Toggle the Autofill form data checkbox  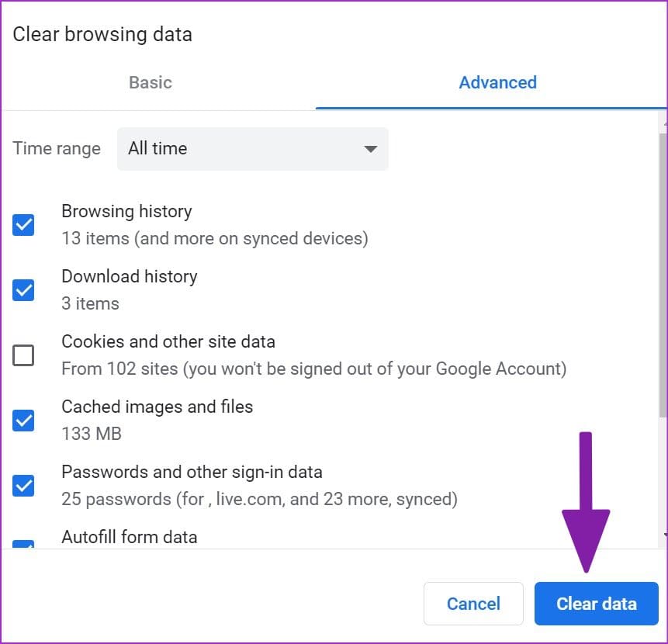[23, 544]
